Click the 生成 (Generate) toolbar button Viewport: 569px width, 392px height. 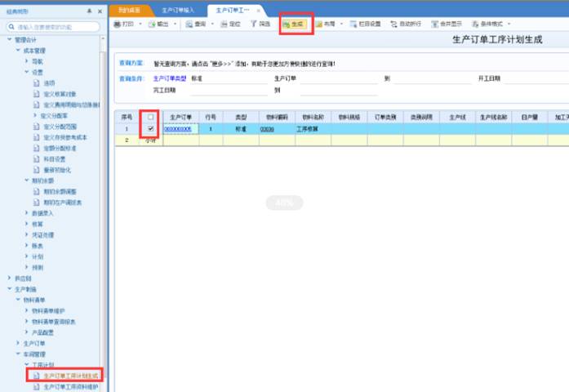(294, 24)
